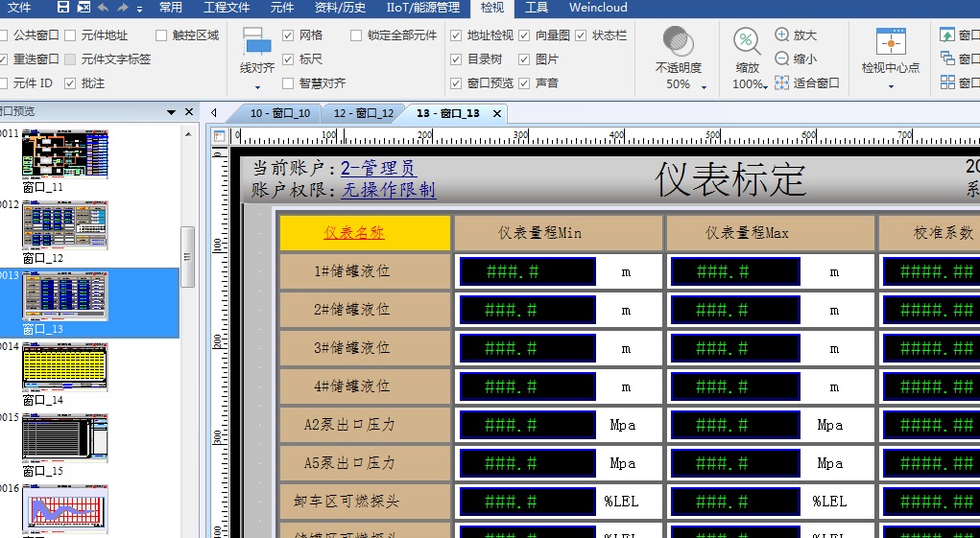Viewport: 980px width, 538px height.
Task: Open the window preview panel dropdown arrow
Action: coord(172,112)
